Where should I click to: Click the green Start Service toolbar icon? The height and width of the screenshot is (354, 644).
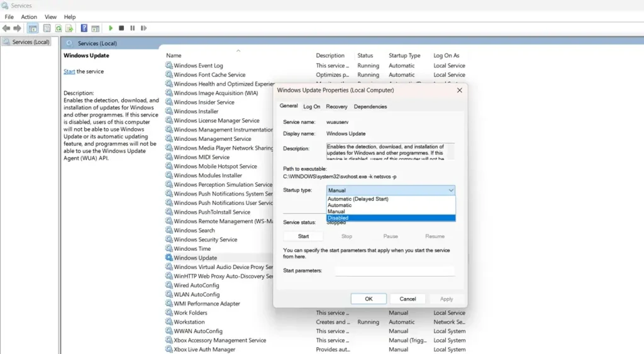point(111,28)
